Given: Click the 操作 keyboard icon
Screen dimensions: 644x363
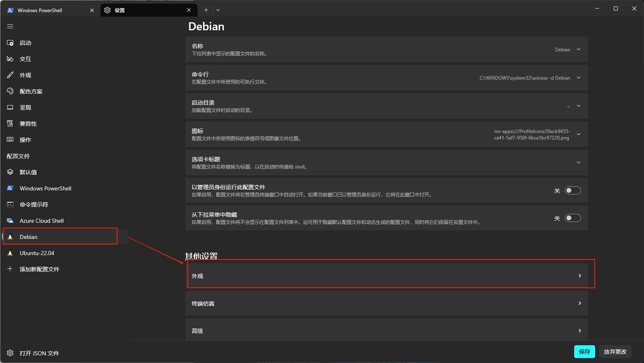Looking at the screenshot, I should [x=10, y=140].
